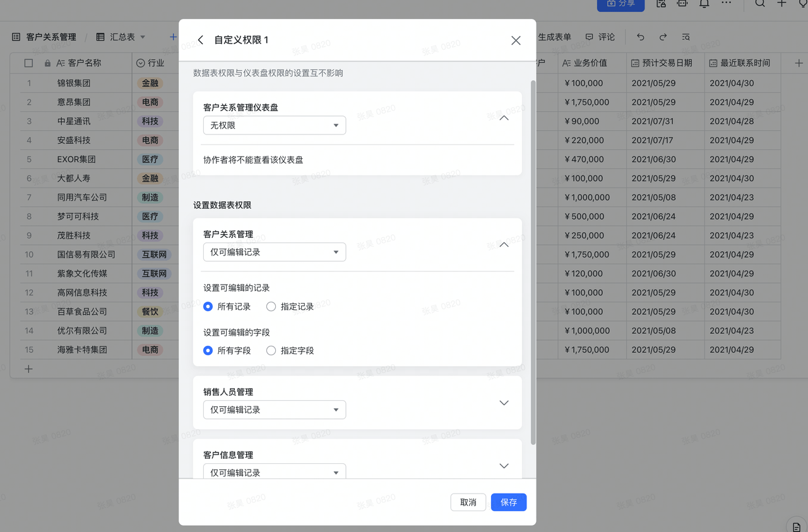Click the 汇总表 view tab
This screenshot has width=808, height=532.
(121, 37)
